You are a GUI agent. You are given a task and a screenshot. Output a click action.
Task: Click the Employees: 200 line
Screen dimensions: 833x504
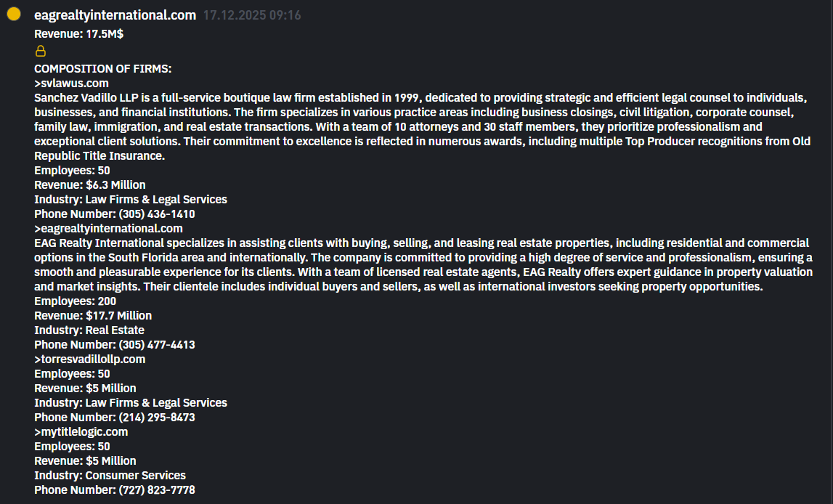pyautogui.click(x=75, y=301)
